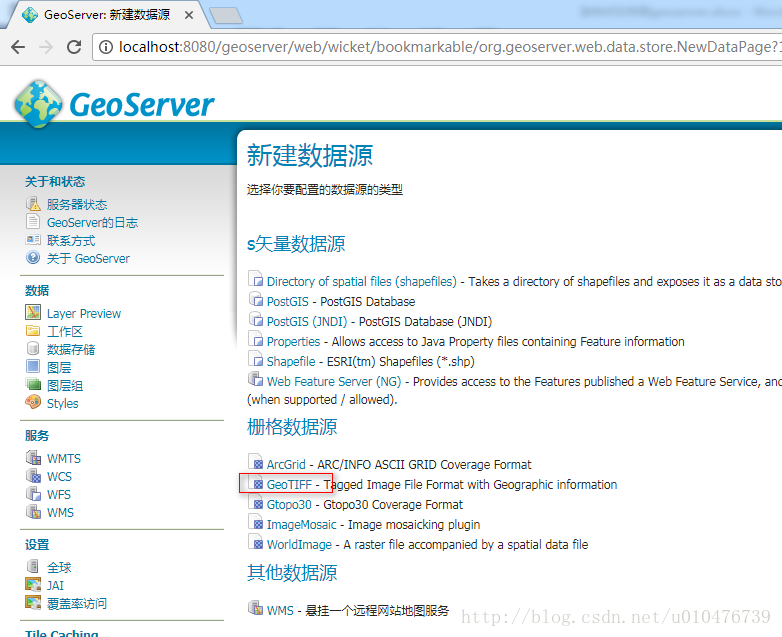Open the PostGIS (JNDI) link
The width and height of the screenshot is (782, 637).
click(x=307, y=322)
